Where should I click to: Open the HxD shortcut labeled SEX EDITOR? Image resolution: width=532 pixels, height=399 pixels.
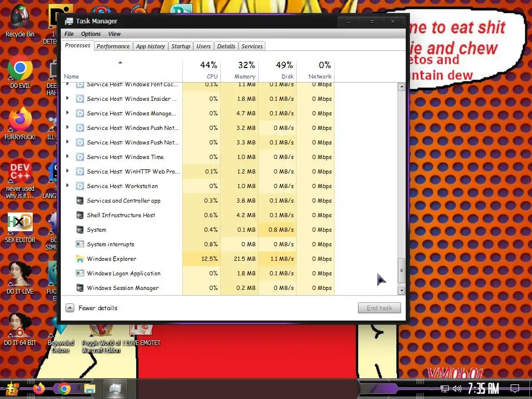tap(20, 227)
